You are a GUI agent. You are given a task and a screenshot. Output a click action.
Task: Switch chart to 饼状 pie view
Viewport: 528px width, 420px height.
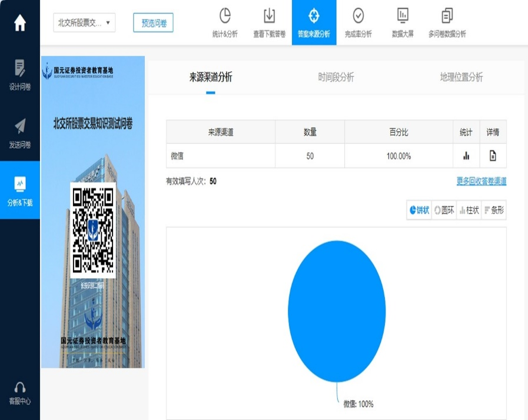pos(419,210)
